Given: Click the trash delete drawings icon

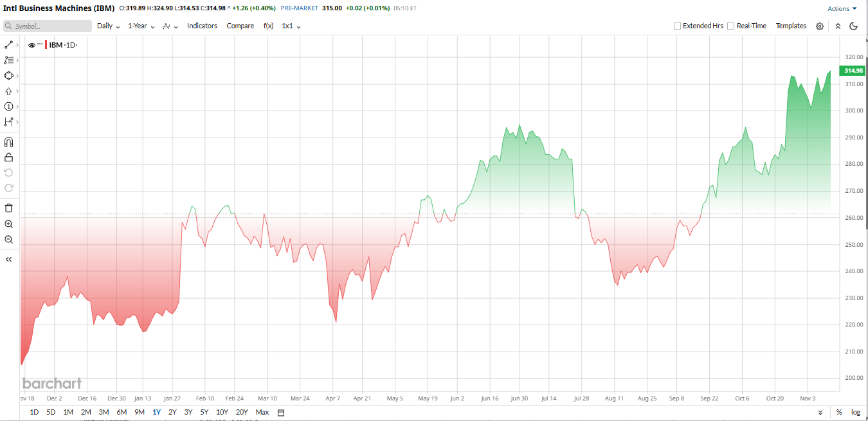Looking at the screenshot, I should (8, 208).
